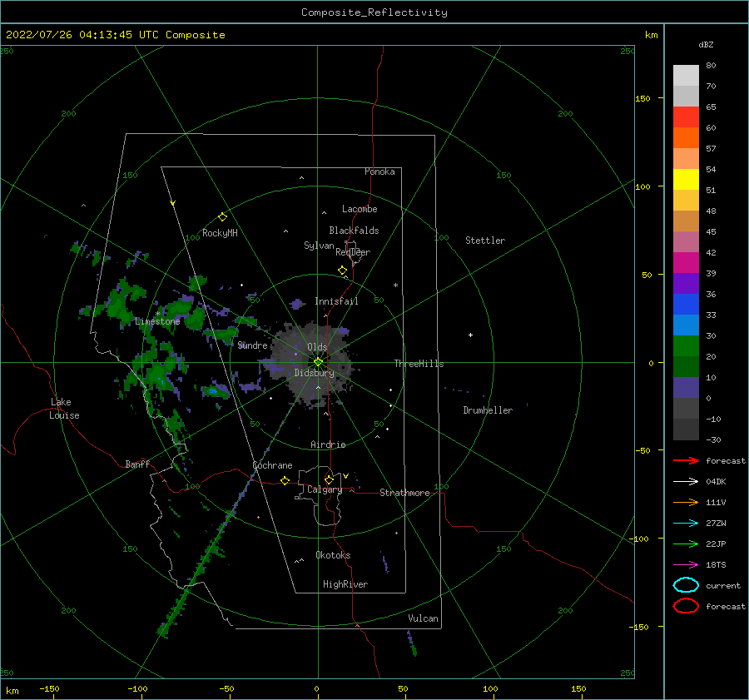The width and height of the screenshot is (749, 700).
Task: Click the yellow diamond at radar center
Action: 318,362
